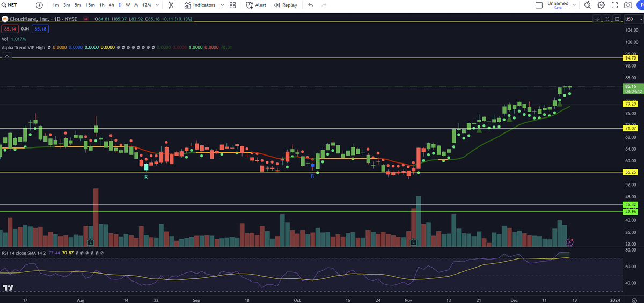Select the 5m timeframe
Image resolution: width=644 pixels, height=303 pixels.
click(78, 5)
